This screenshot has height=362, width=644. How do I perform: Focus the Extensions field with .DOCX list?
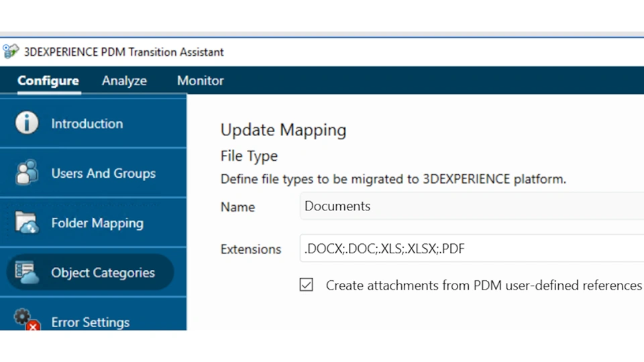[470, 249]
